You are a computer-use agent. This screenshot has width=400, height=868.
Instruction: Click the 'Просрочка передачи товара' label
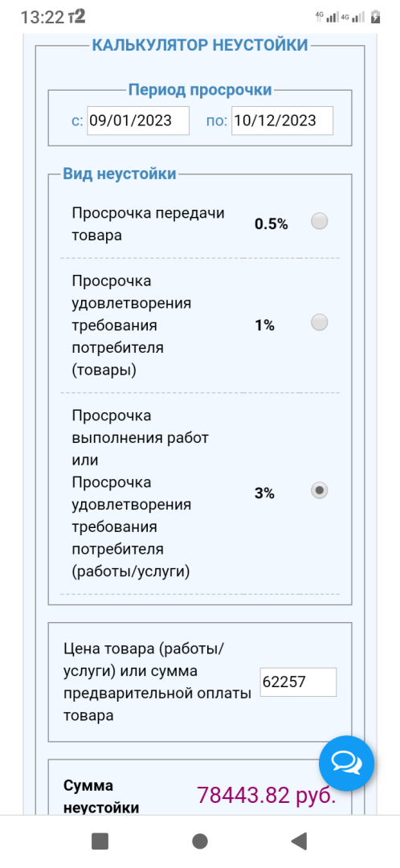[149, 224]
